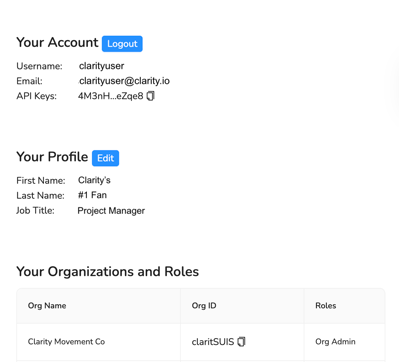Select the job title Project Manager
Screen dimensions: 399x362
111,211
